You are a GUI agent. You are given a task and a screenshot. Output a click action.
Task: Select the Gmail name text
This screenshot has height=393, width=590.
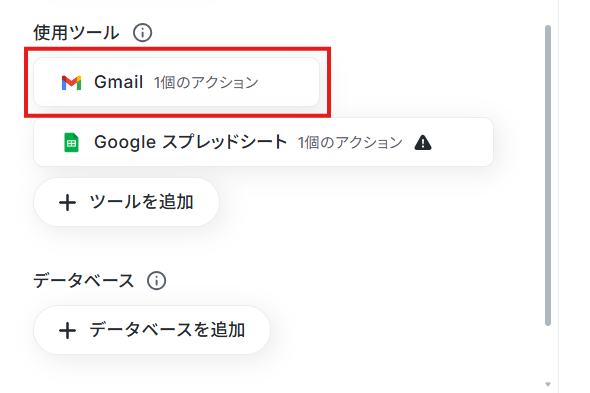[119, 82]
